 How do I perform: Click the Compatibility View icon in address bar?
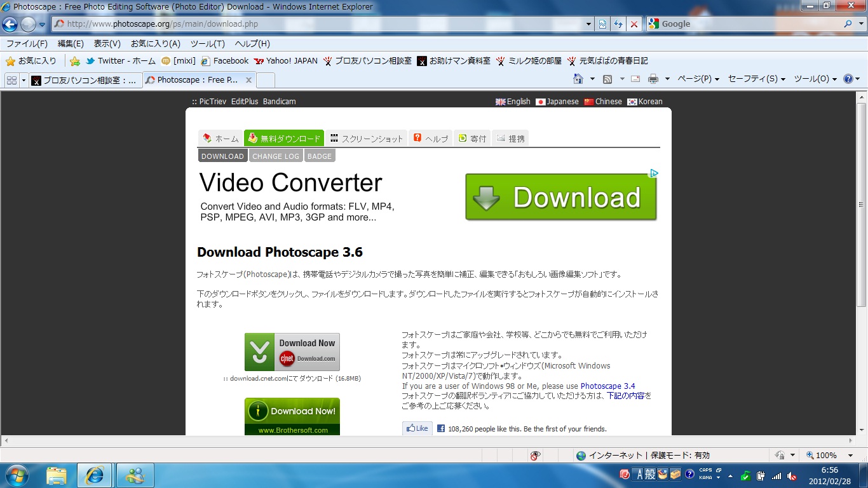click(x=603, y=24)
